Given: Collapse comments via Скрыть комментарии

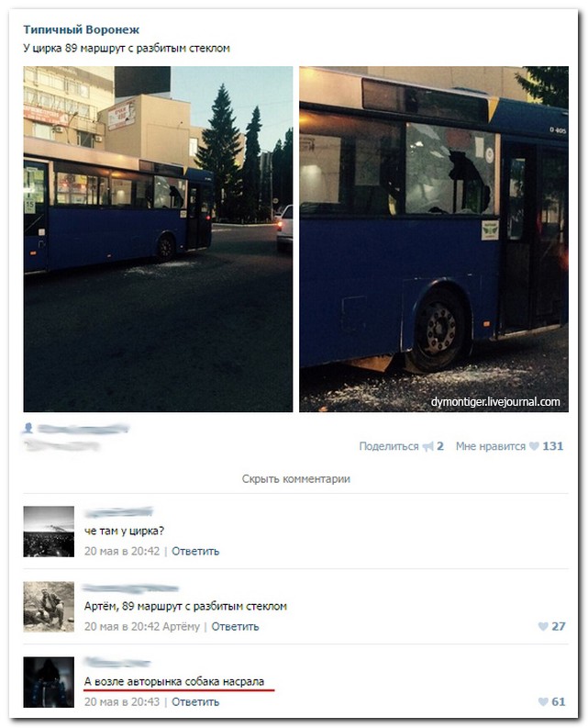Looking at the screenshot, I should tap(296, 478).
